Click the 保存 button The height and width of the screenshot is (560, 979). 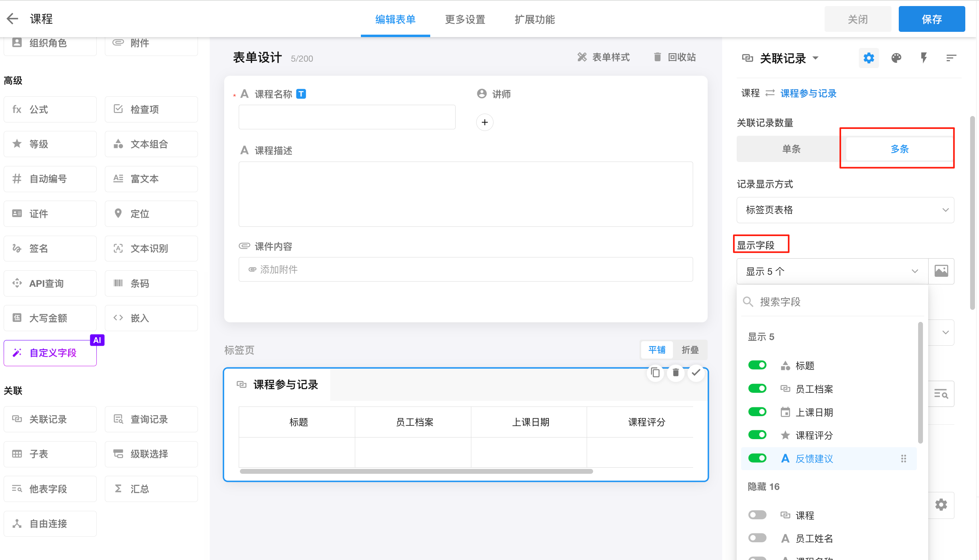tap(931, 19)
